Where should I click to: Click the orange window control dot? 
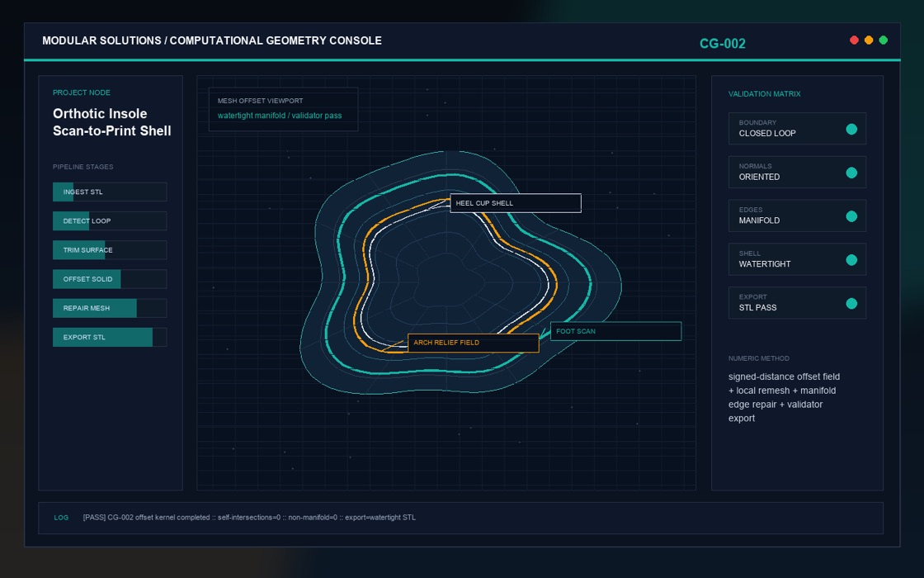pyautogui.click(x=869, y=40)
